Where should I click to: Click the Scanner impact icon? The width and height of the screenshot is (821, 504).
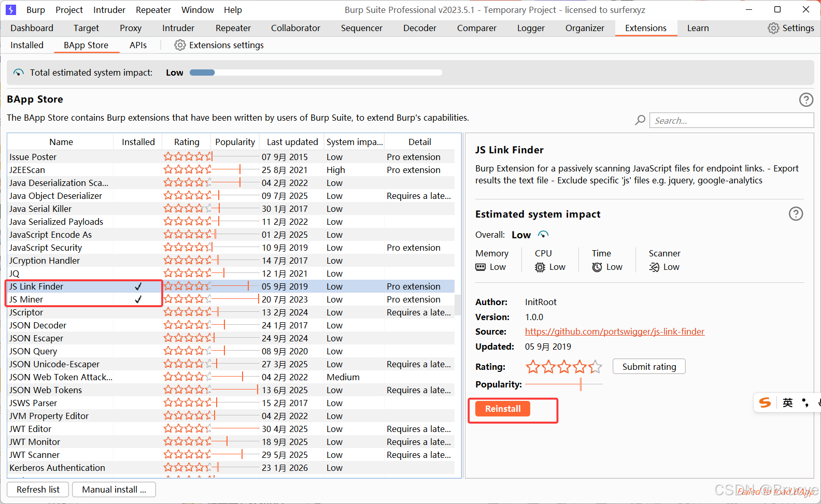tap(654, 267)
